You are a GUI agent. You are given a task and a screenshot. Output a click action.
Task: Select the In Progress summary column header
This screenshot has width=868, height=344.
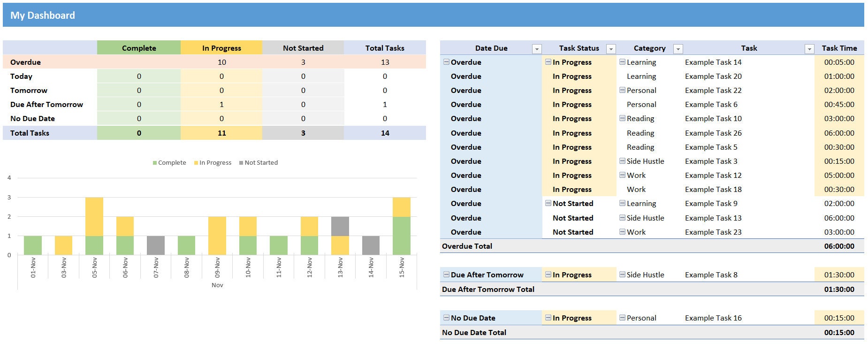pyautogui.click(x=221, y=48)
